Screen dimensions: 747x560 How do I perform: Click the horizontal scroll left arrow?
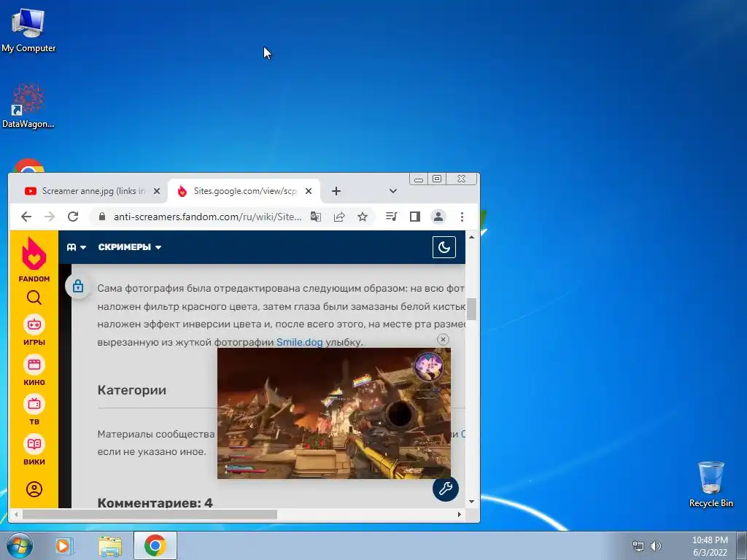coord(16,514)
